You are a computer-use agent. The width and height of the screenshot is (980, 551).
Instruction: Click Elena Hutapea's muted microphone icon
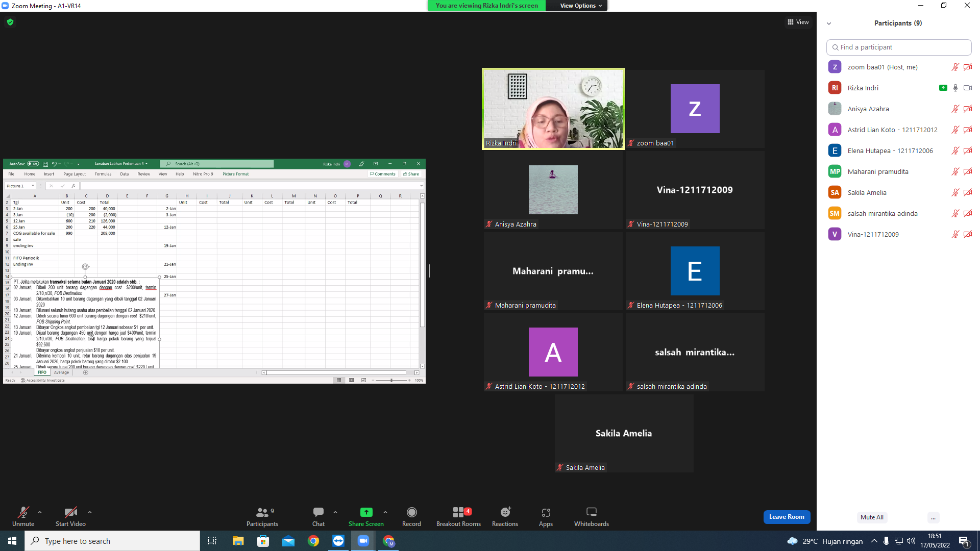pyautogui.click(x=955, y=151)
